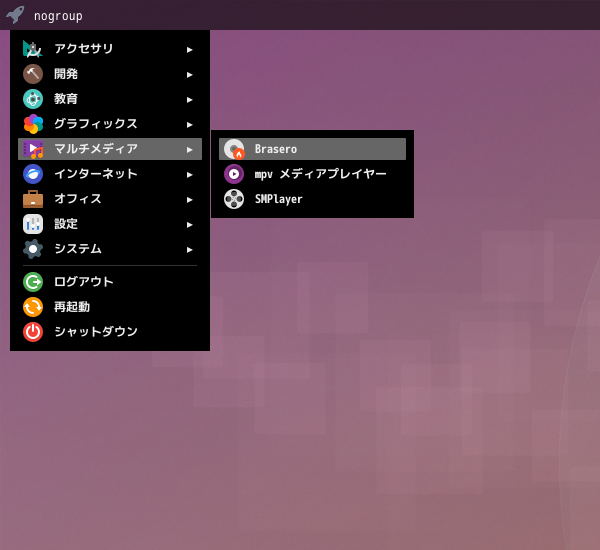
Task: Expand the アクセサリ submenu arrow
Action: pos(189,50)
